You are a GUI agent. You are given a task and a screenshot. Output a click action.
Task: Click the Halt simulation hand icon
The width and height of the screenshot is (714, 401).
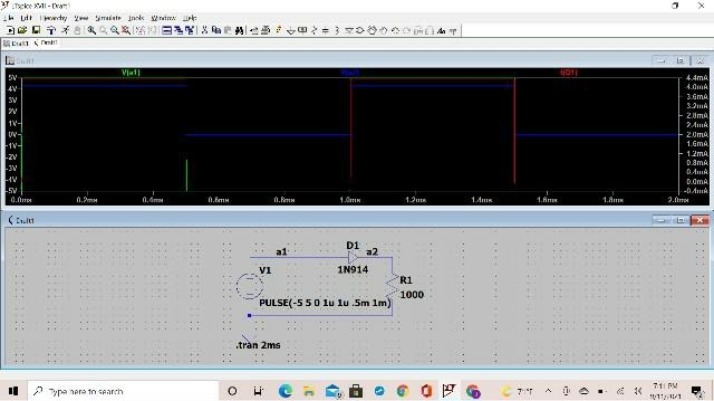pyautogui.click(x=77, y=30)
